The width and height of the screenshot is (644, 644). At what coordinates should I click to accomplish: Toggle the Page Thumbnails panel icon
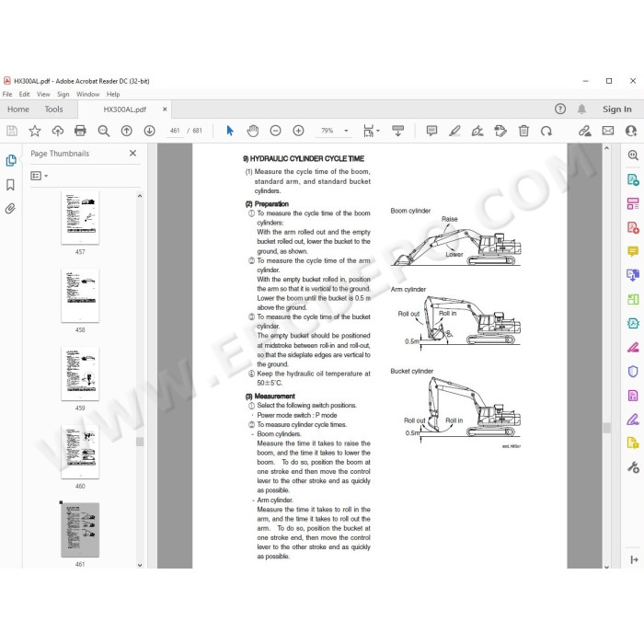click(11, 161)
